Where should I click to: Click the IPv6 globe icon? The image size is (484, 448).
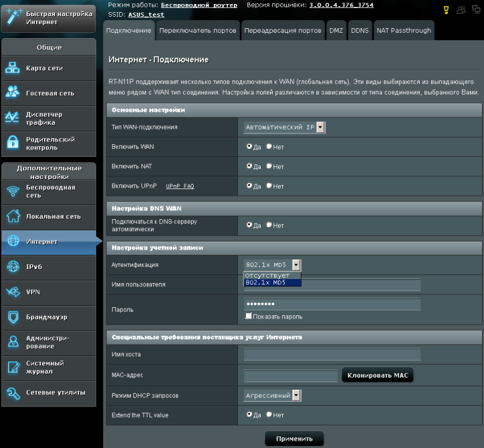point(13,266)
